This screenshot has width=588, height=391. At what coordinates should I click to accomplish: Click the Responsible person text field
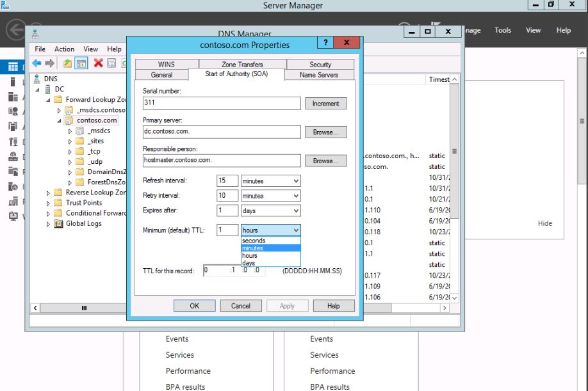point(221,161)
